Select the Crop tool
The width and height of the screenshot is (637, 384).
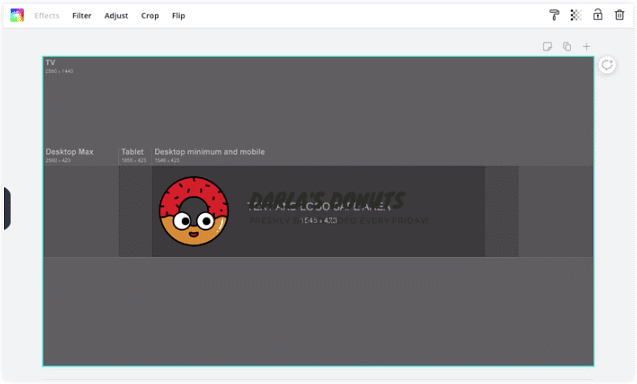coord(150,16)
